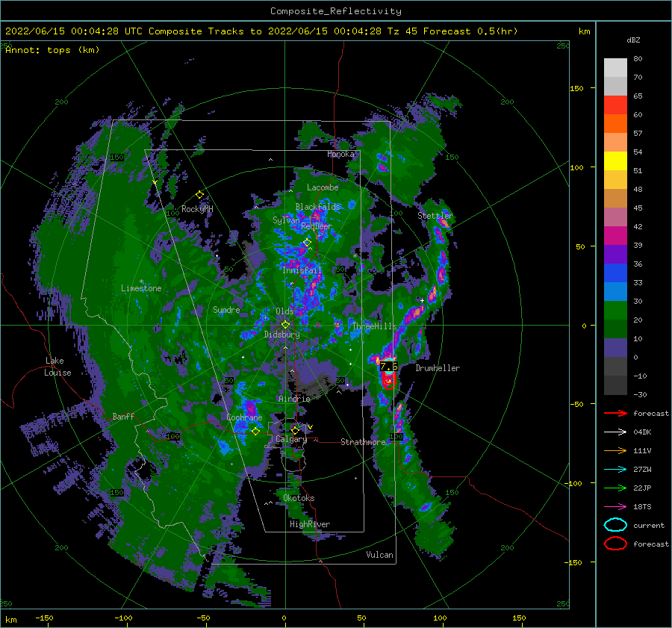Click the 150 tick on right axis

[576, 88]
